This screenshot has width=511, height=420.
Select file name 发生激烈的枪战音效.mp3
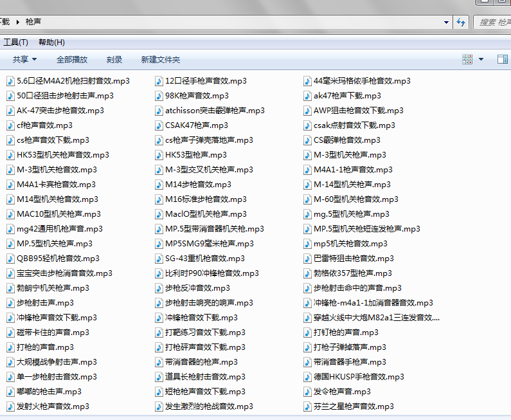click(x=209, y=406)
